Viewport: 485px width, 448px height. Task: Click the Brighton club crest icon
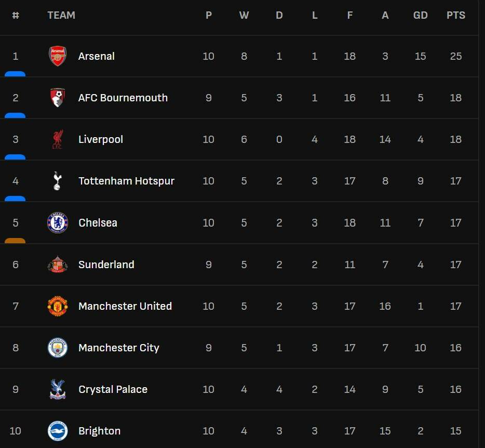click(x=58, y=431)
